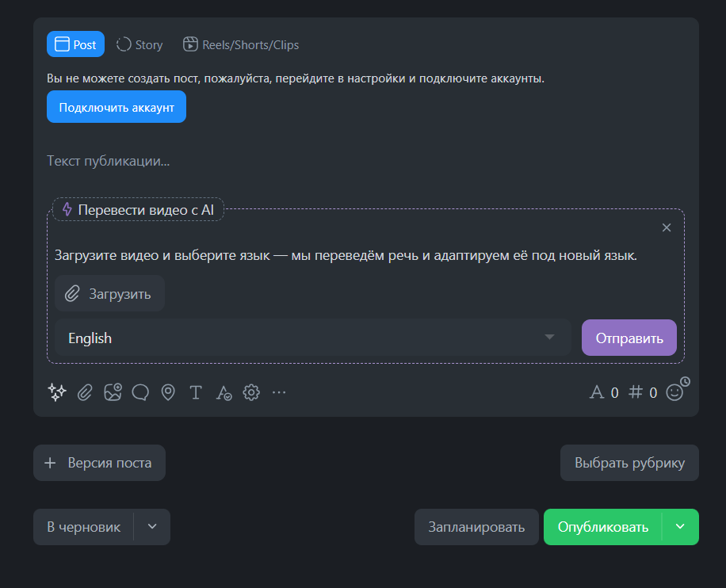726x588 pixels.
Task: Add a location with the pin icon
Action: (168, 392)
